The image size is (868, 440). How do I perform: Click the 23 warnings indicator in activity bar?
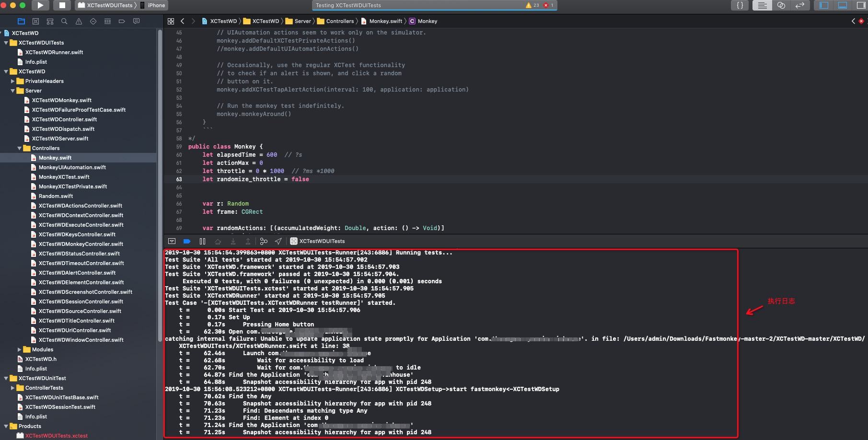click(x=532, y=5)
